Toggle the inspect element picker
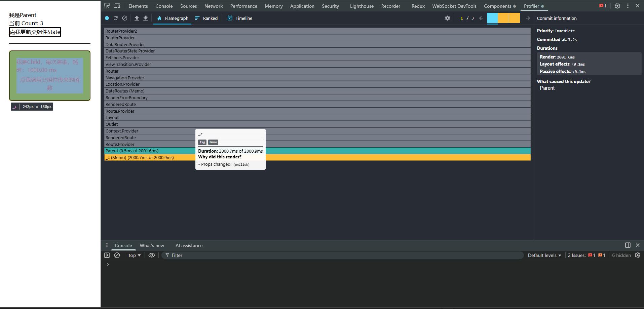644x309 pixels. click(107, 6)
